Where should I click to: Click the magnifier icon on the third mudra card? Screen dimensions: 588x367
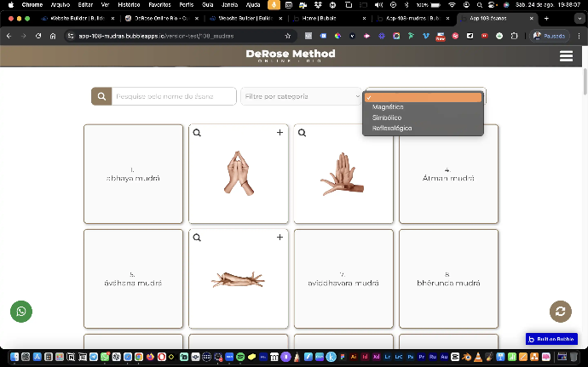302,133
